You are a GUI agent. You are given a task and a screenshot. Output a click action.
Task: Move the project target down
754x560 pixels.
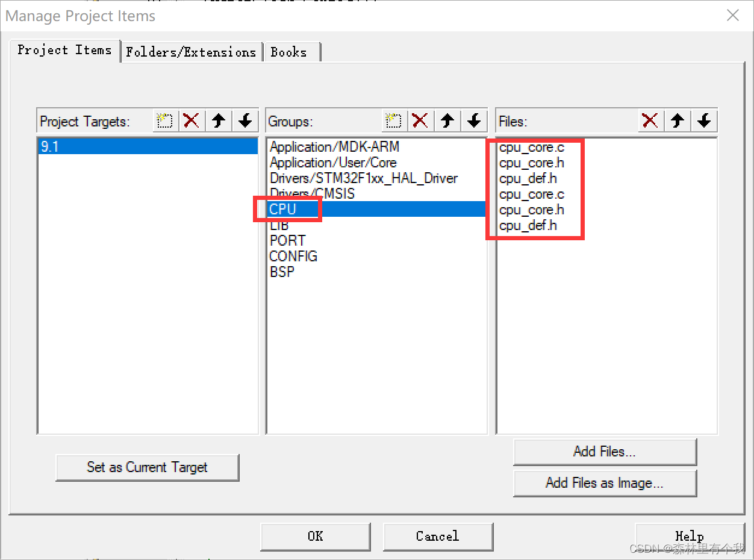pyautogui.click(x=245, y=121)
